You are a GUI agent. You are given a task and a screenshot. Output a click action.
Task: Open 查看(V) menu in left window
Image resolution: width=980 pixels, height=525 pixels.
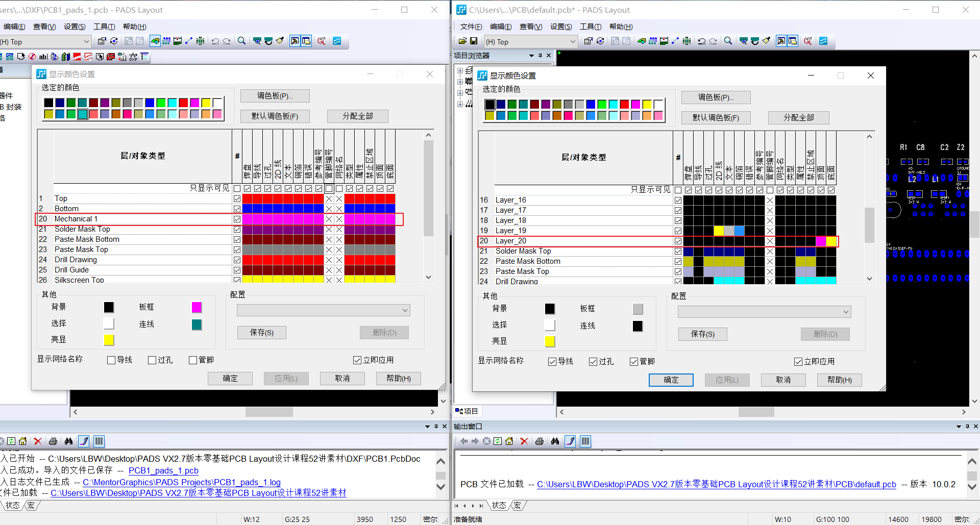[44, 27]
